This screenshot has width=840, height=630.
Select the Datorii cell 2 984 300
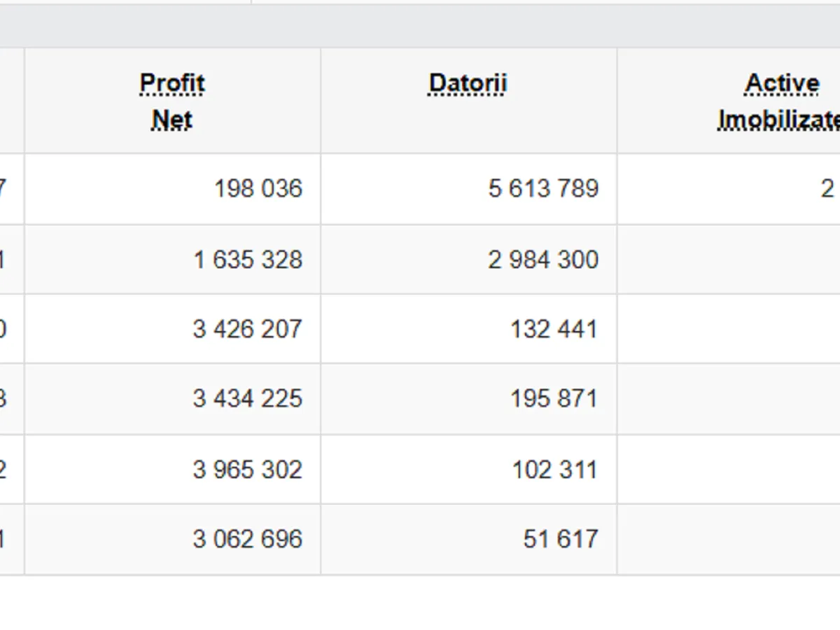tap(543, 260)
